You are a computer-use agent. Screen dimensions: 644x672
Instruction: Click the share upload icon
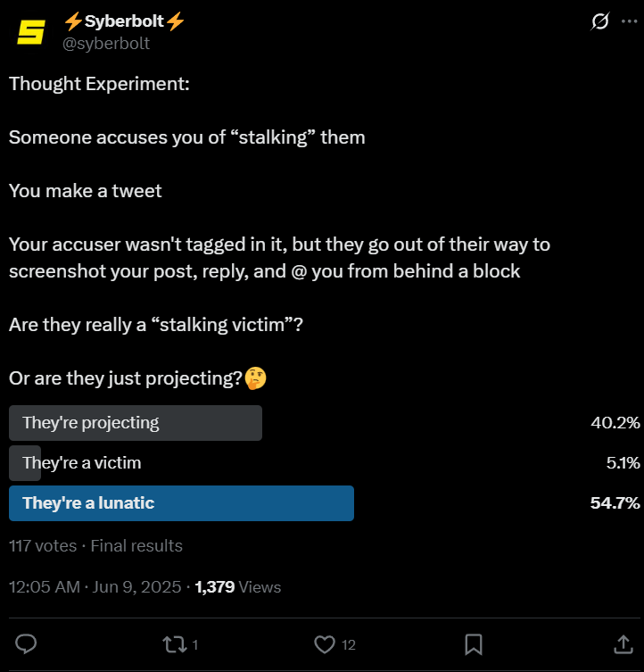point(623,644)
